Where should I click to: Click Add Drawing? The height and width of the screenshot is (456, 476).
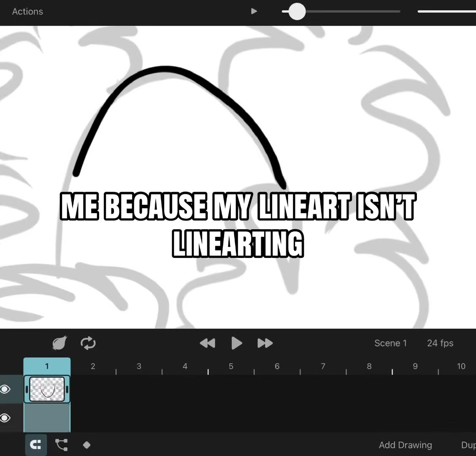[405, 445]
